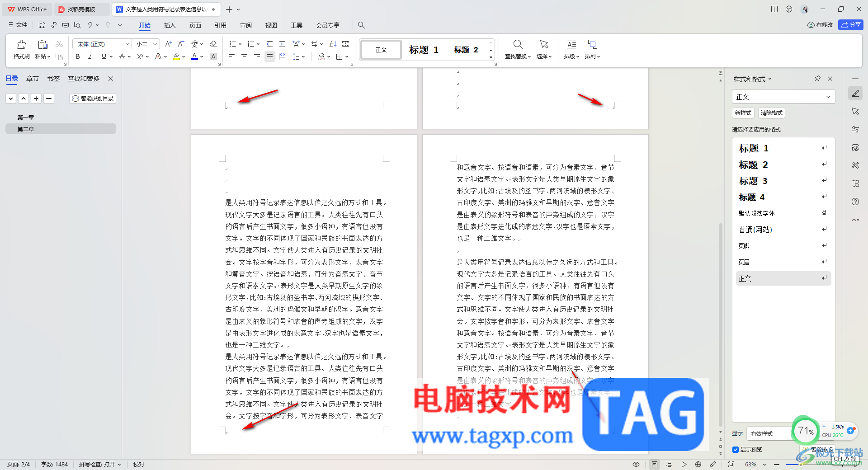868x470 pixels.
Task: Switch to the 引用 ribbon tab
Action: (221, 25)
